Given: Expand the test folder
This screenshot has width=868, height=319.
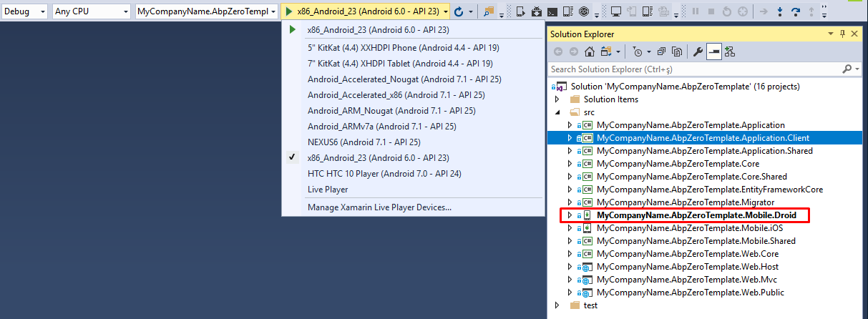Looking at the screenshot, I should pyautogui.click(x=557, y=305).
